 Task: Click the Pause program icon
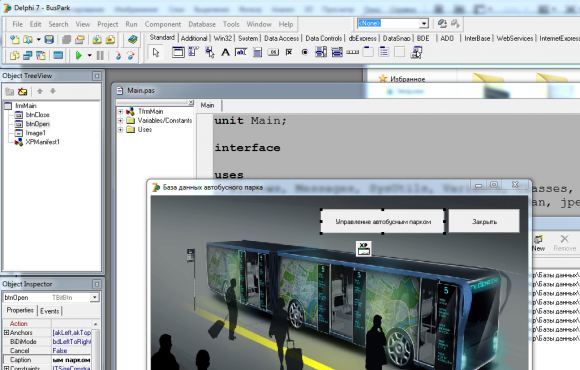[100, 56]
